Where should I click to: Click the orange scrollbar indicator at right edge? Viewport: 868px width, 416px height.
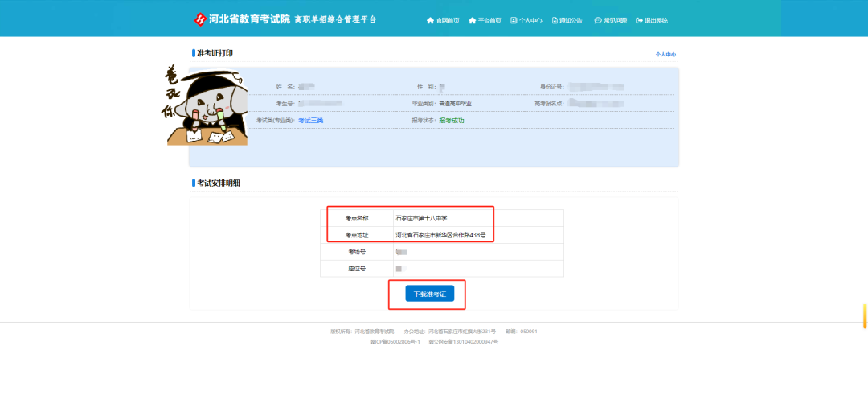[x=866, y=315]
